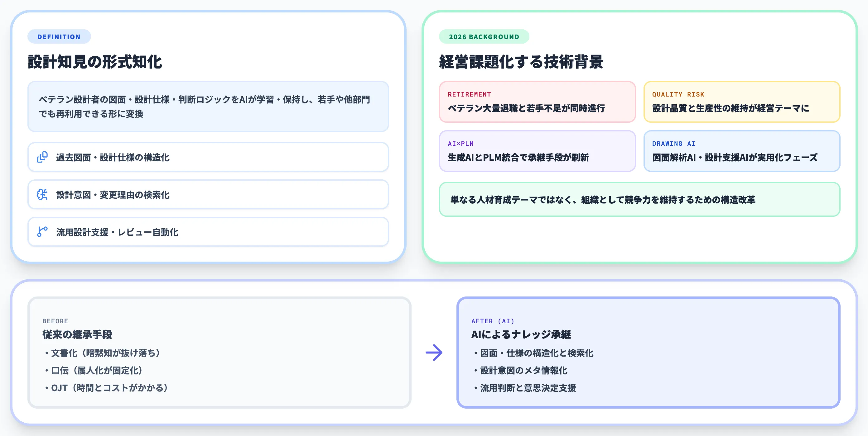Click the 2026 BACKGROUND badge
Image resolution: width=868 pixels, height=436 pixels.
pos(484,37)
